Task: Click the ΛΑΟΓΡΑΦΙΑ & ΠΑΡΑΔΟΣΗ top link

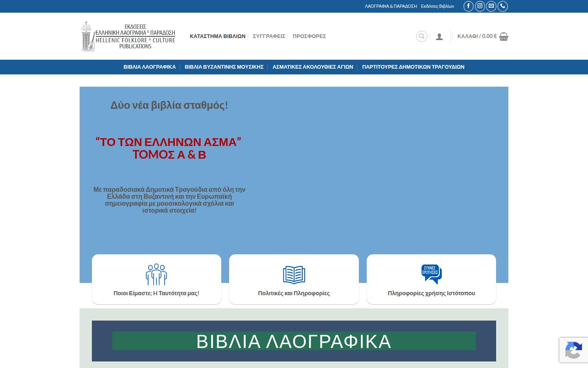Action: 391,6
